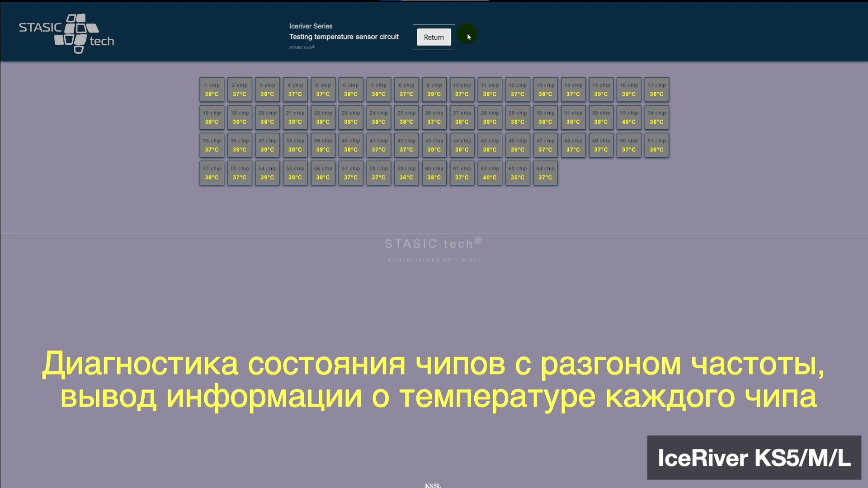Open the 5 chip tile
The width and height of the screenshot is (868, 488).
point(323,89)
